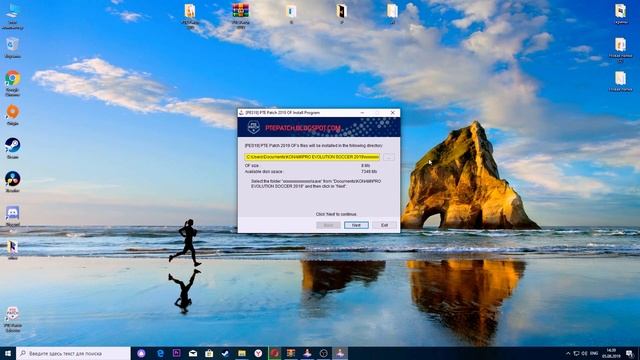
Task: Launch DaVinci Resolve desktop shortcut
Action: pos(13,182)
